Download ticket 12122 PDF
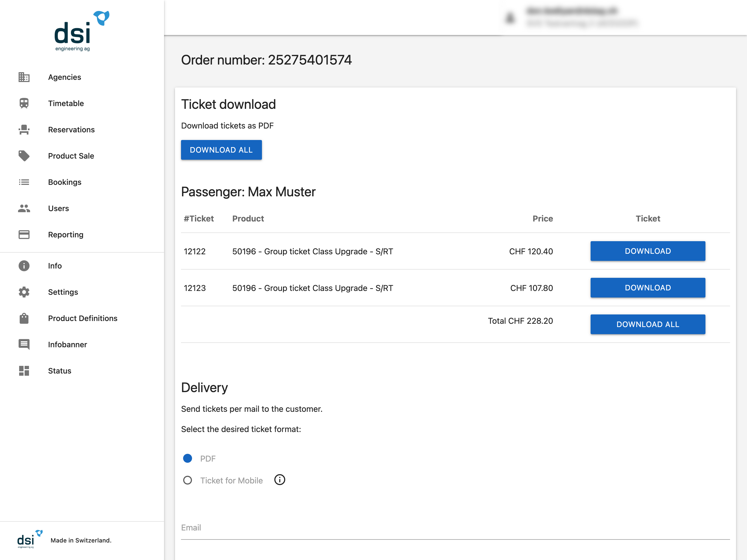This screenshot has width=747, height=560. coord(647,251)
